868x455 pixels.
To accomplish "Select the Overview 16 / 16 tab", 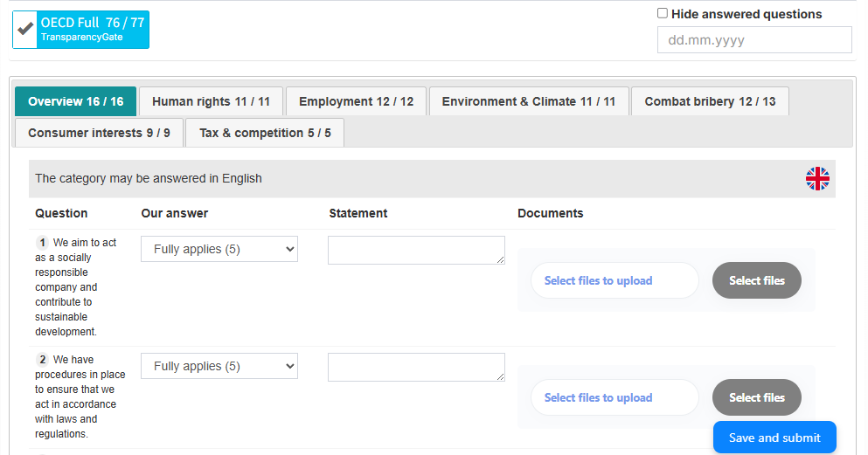I will click(76, 101).
